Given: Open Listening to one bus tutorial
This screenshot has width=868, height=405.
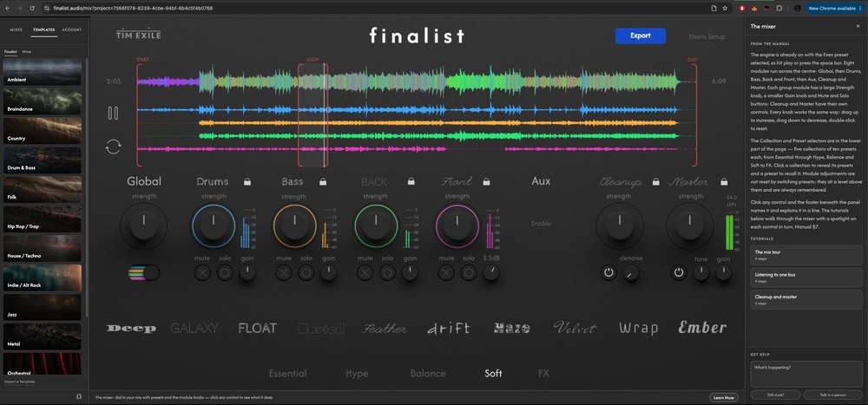Looking at the screenshot, I should (806, 278).
